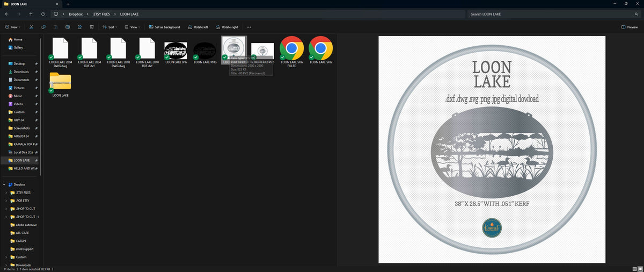Screen dimensions: 644x272
Task: Open the New item dropdown
Action: tap(13, 27)
